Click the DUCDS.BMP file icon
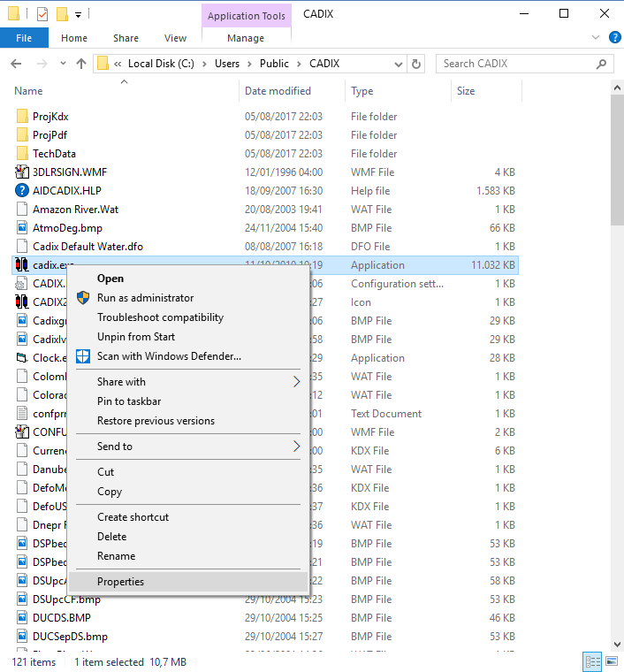Viewport: 624px width, 672px height. point(22,617)
